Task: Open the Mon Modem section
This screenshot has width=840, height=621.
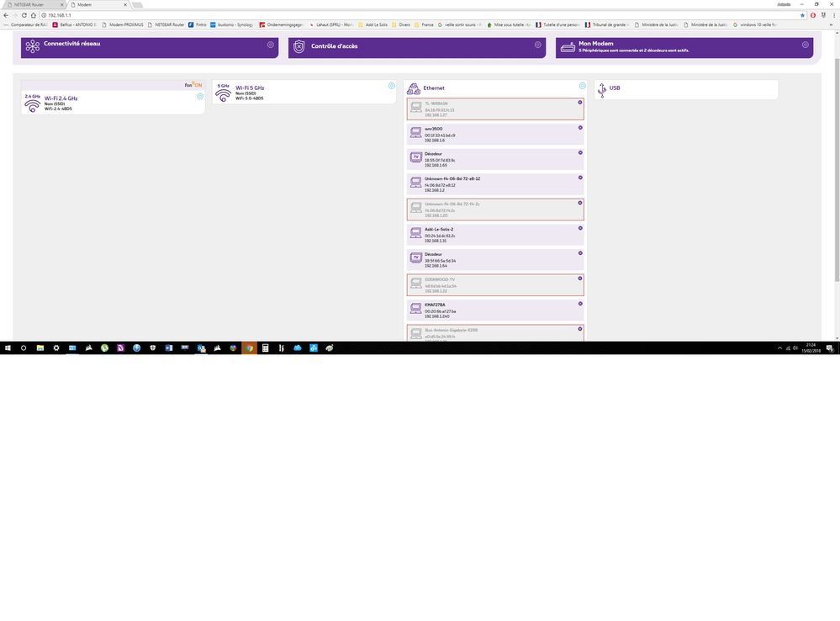Action: click(x=684, y=47)
